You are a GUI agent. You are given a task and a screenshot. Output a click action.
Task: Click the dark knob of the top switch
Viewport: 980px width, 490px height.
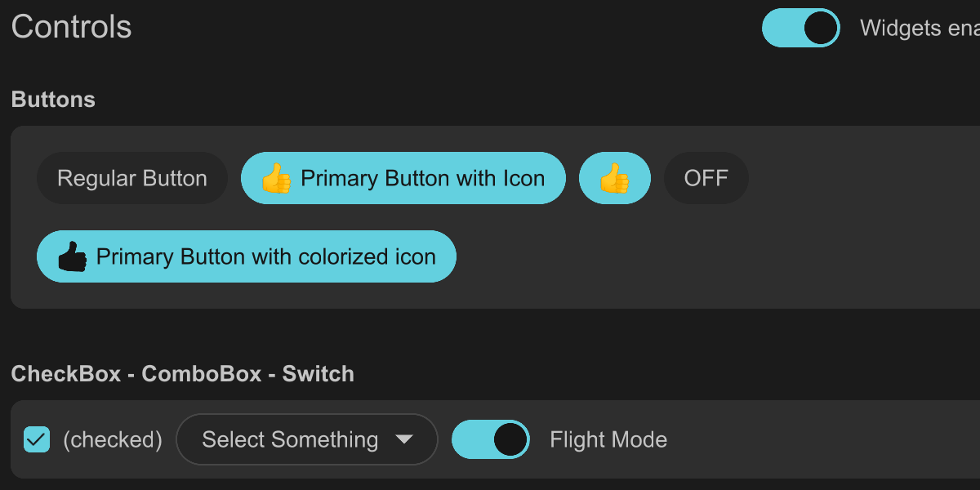point(821,28)
